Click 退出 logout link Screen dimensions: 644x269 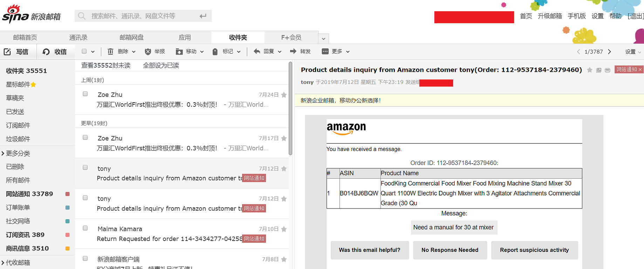[x=636, y=16]
